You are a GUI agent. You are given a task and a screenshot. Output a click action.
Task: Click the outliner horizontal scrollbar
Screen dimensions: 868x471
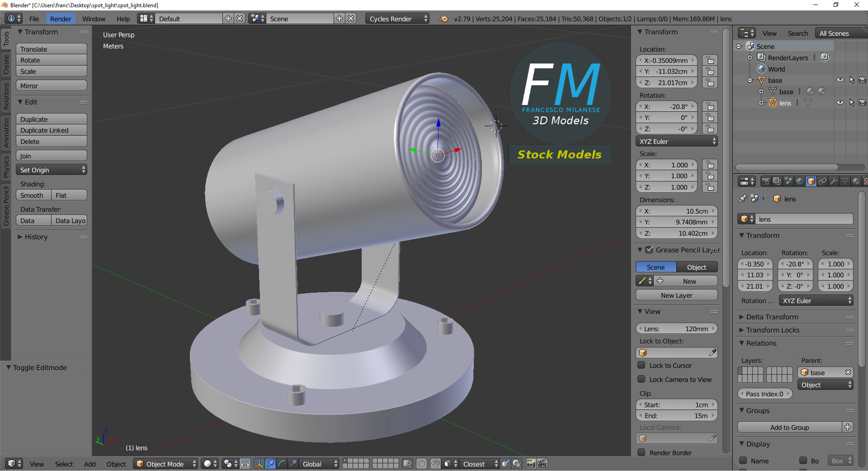(x=787, y=167)
